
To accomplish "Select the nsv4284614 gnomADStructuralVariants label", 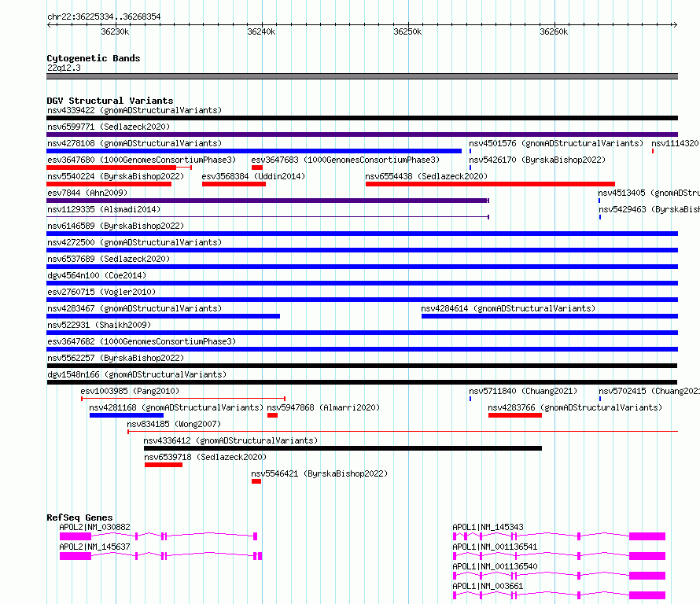I will (508, 308).
